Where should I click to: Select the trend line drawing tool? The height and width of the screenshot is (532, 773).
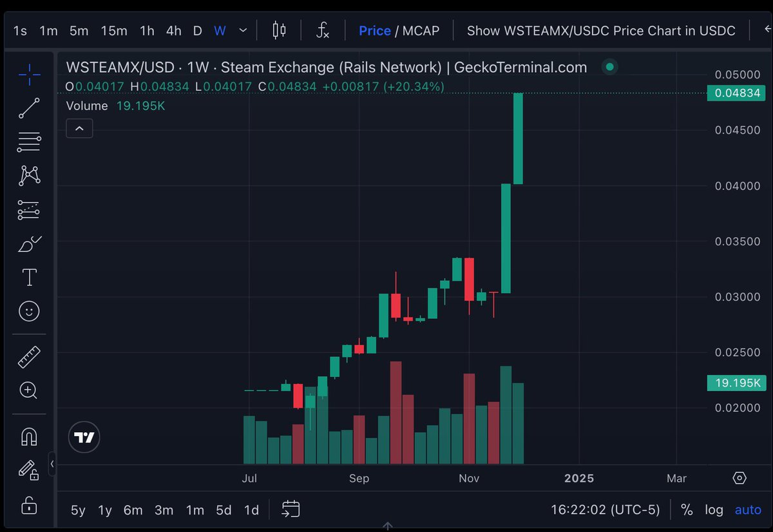pos(29,108)
